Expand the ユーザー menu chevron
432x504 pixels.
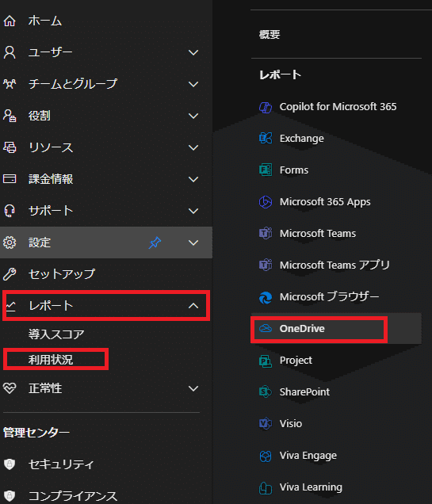click(193, 52)
